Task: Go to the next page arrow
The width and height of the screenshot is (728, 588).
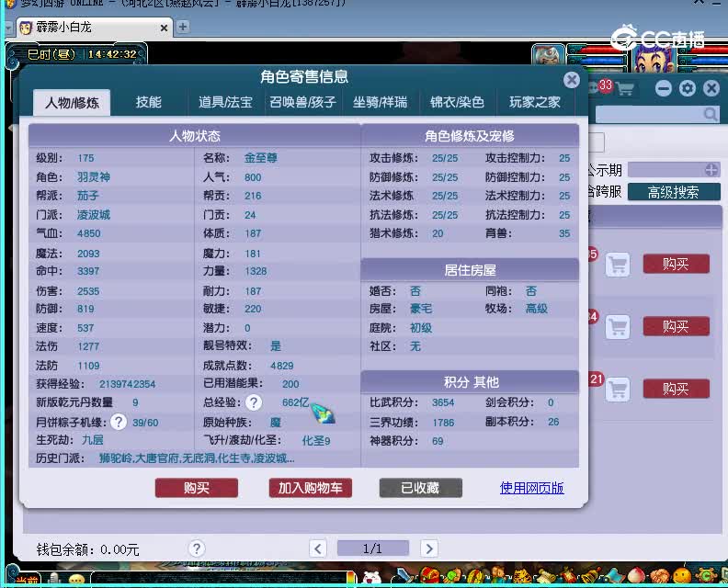Action: click(x=429, y=548)
